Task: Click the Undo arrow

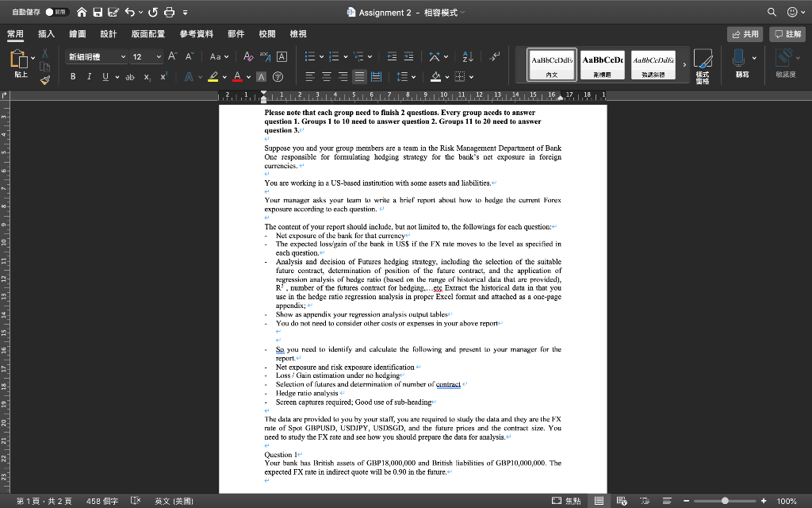Action: (129, 12)
